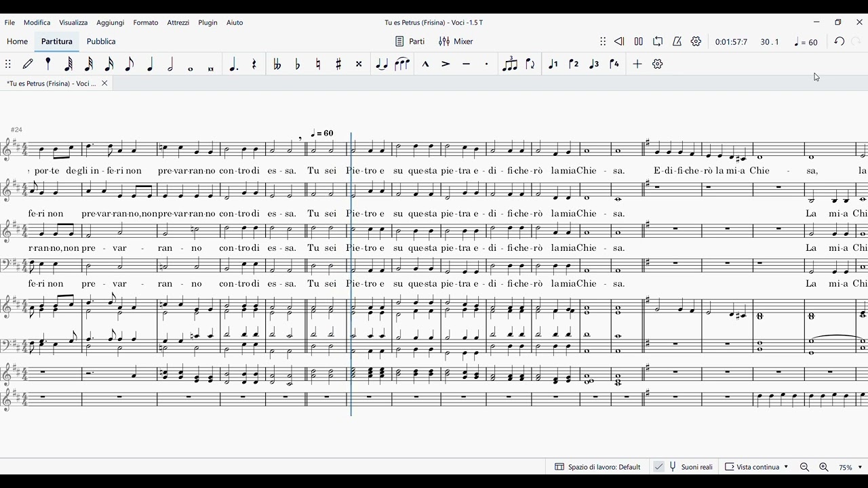Add a tenuto articulation
The image size is (868, 488).
(466, 64)
